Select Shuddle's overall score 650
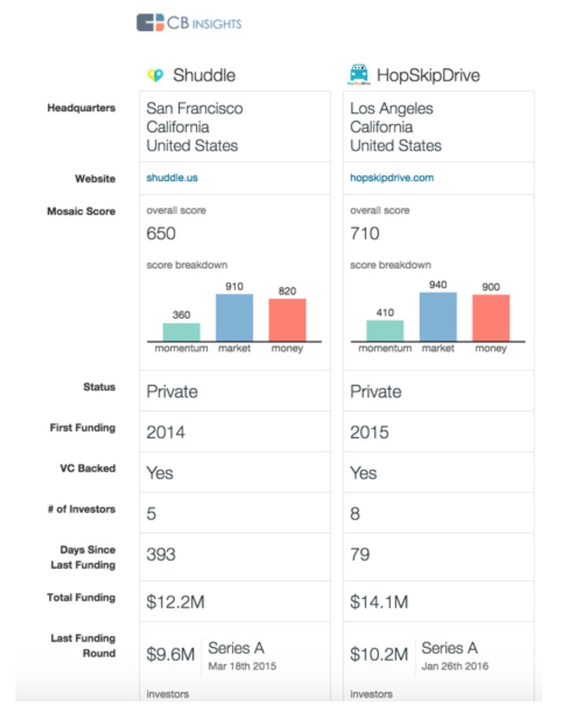 tap(161, 233)
